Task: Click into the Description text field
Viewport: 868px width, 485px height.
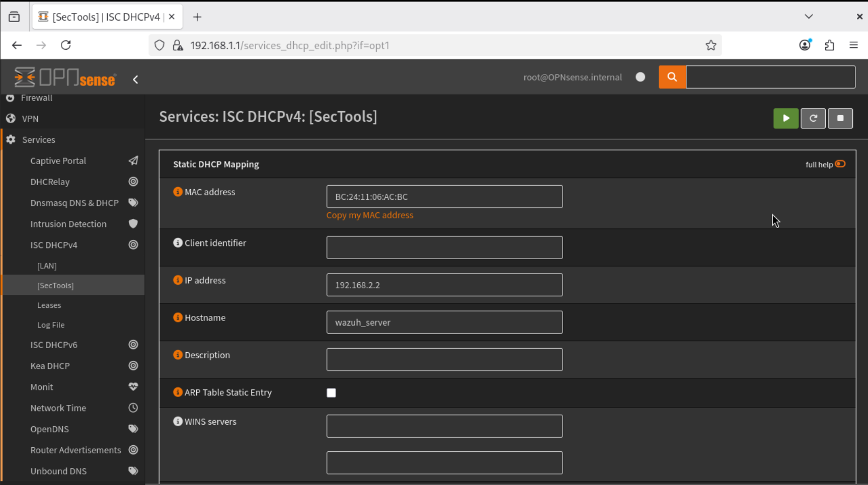Action: click(444, 360)
